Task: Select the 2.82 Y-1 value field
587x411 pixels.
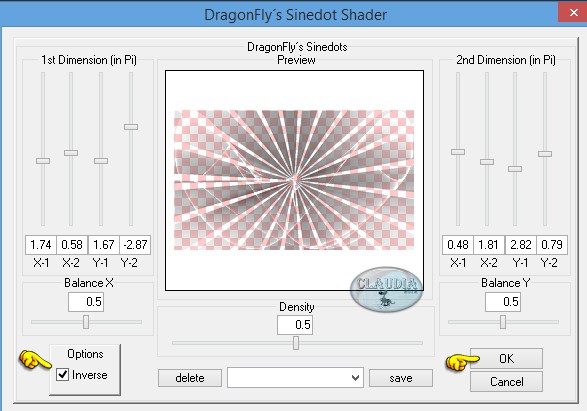Action: 521,245
